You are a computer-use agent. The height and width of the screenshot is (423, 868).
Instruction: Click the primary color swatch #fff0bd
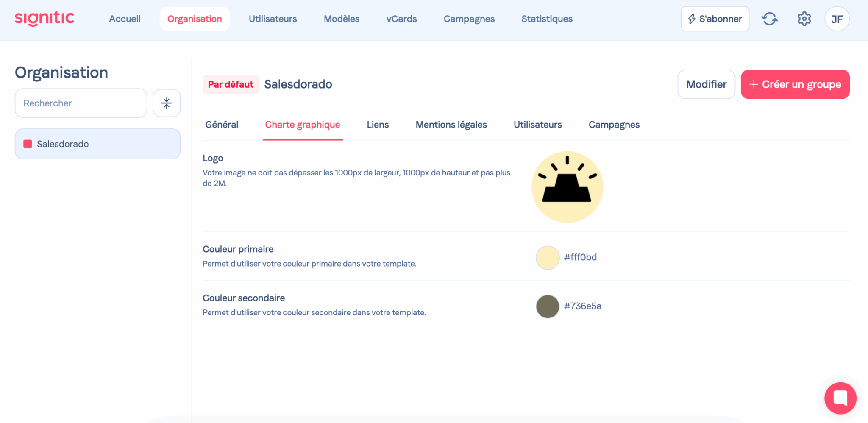coord(548,258)
